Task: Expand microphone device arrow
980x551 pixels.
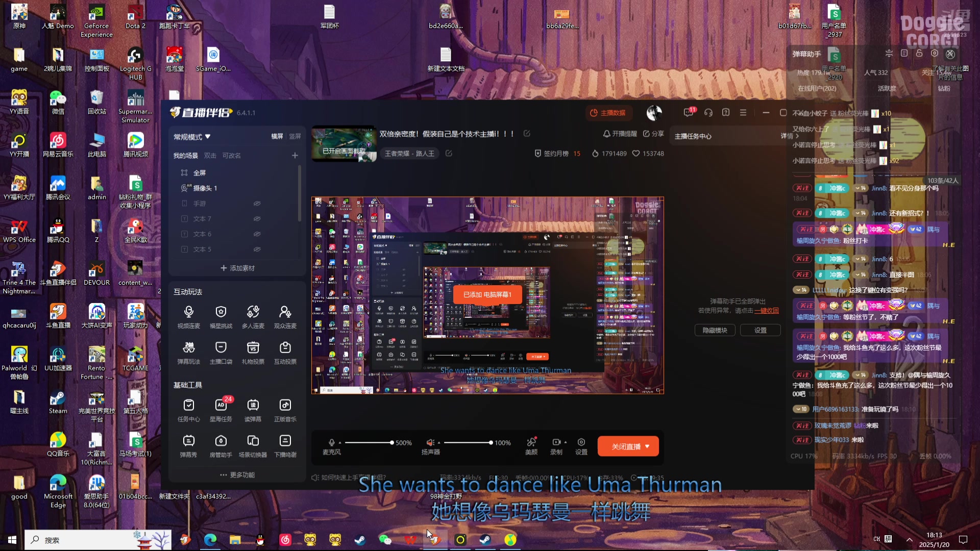Action: tap(340, 443)
